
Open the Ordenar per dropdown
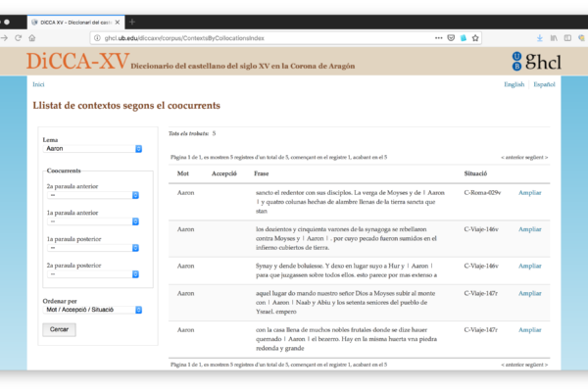93,310
